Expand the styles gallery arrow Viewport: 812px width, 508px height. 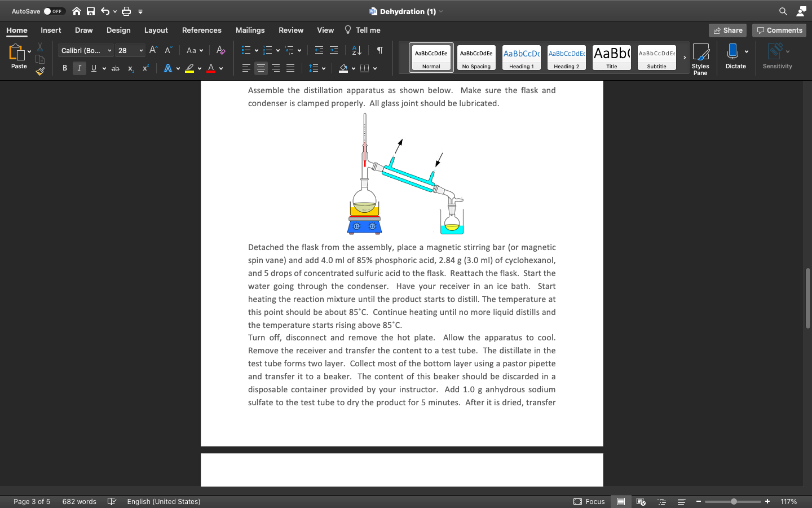click(685, 58)
